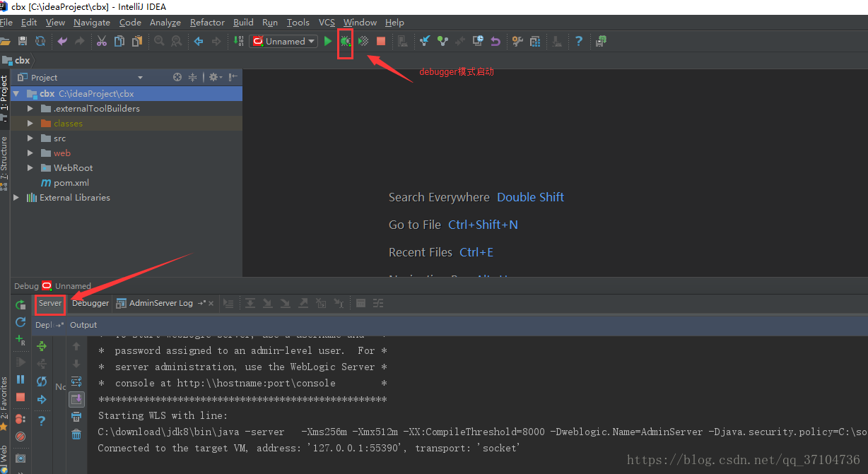Save all files via the toolbar disk icon
Viewport: 868px width, 474px height.
point(23,41)
